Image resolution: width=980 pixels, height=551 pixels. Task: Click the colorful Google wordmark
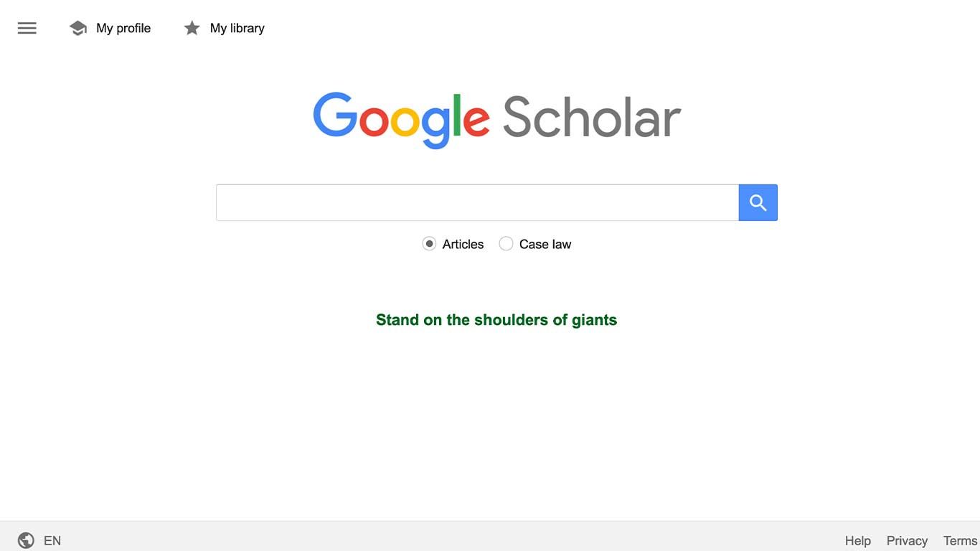point(401,119)
